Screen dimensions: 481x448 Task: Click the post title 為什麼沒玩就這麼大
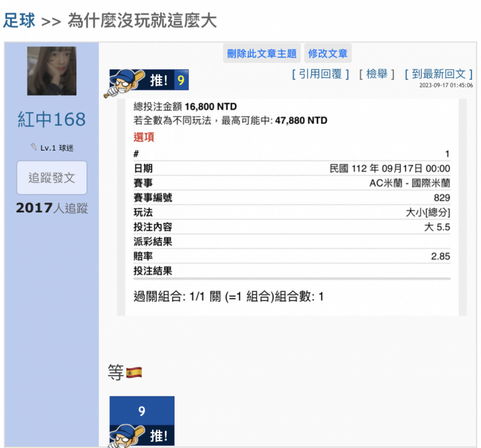pos(142,21)
